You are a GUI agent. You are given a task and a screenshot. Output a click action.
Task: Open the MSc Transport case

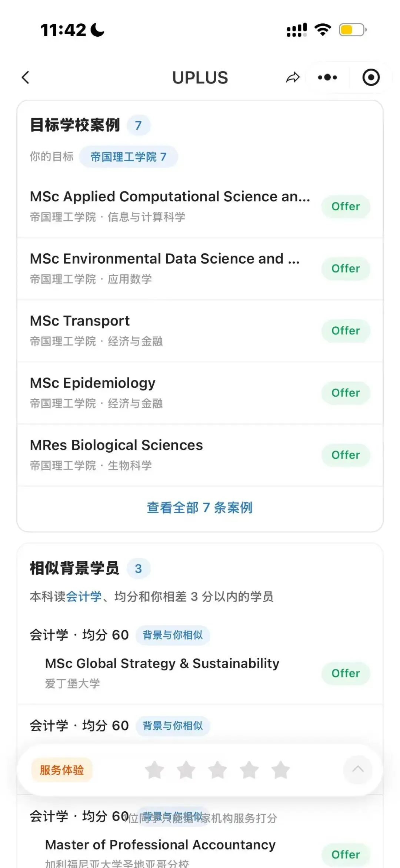click(200, 331)
